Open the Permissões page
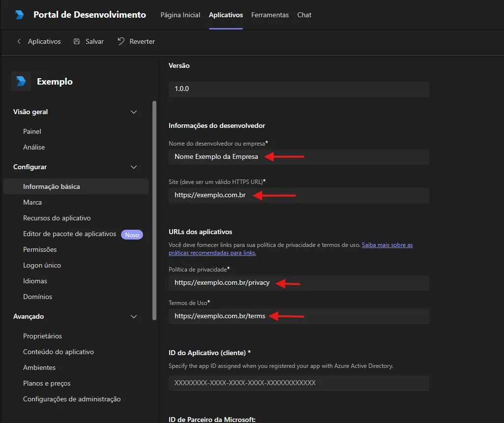The height and width of the screenshot is (423, 504). 40,249
